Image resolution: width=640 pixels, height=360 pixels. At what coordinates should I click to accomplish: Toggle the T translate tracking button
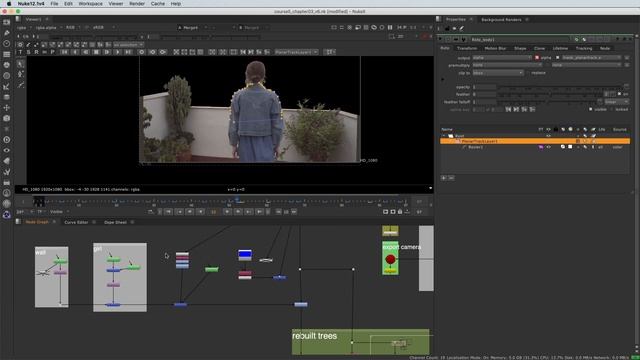pyautogui.click(x=20, y=52)
